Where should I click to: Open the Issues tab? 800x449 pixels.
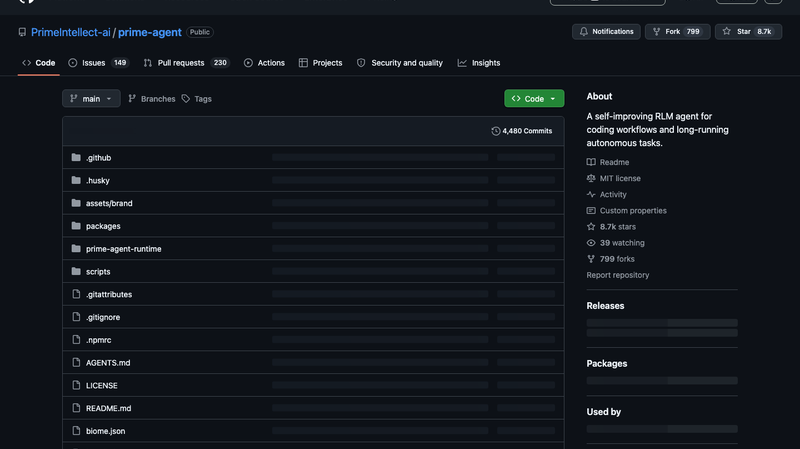(x=98, y=63)
